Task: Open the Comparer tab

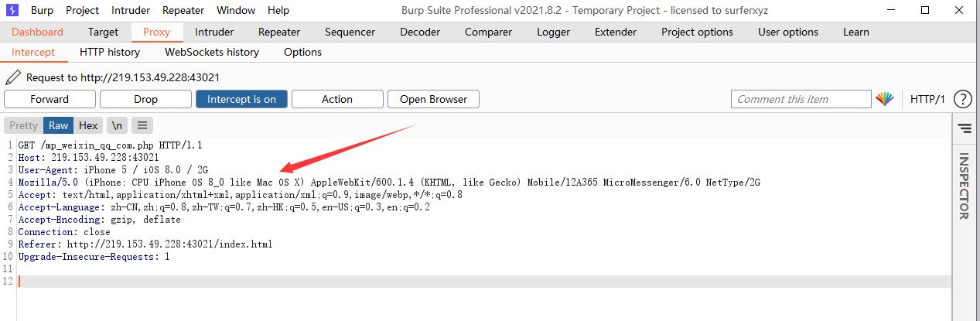Action: tap(488, 32)
